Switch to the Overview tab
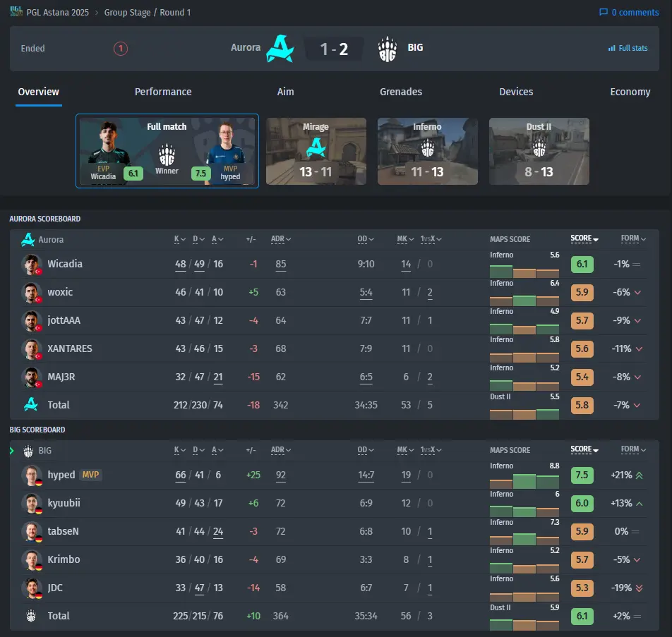 (x=39, y=92)
